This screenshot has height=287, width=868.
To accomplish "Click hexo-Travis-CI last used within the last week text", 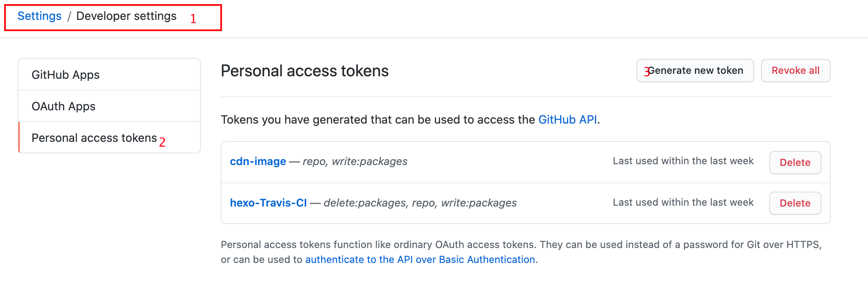I will 683,202.
